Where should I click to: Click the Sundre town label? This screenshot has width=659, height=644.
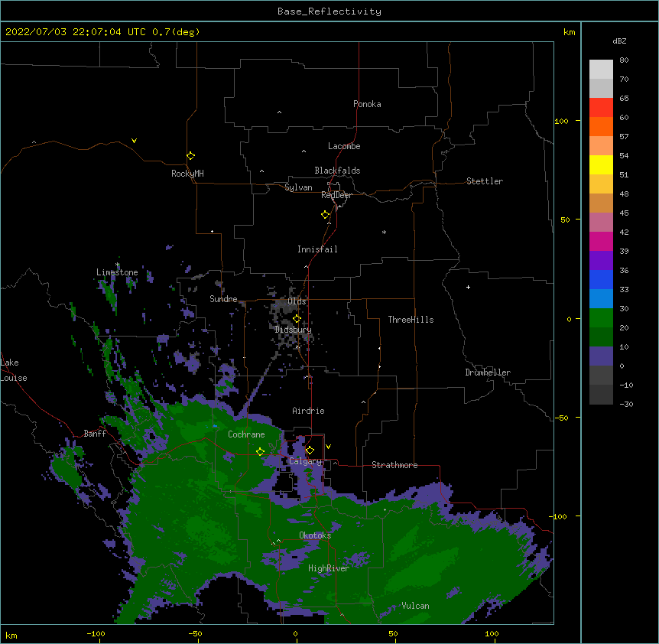(223, 299)
